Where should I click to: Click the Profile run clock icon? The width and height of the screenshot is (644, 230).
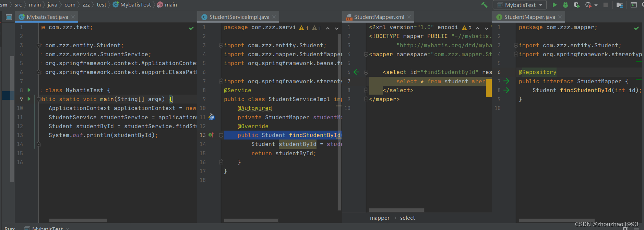coord(588,5)
